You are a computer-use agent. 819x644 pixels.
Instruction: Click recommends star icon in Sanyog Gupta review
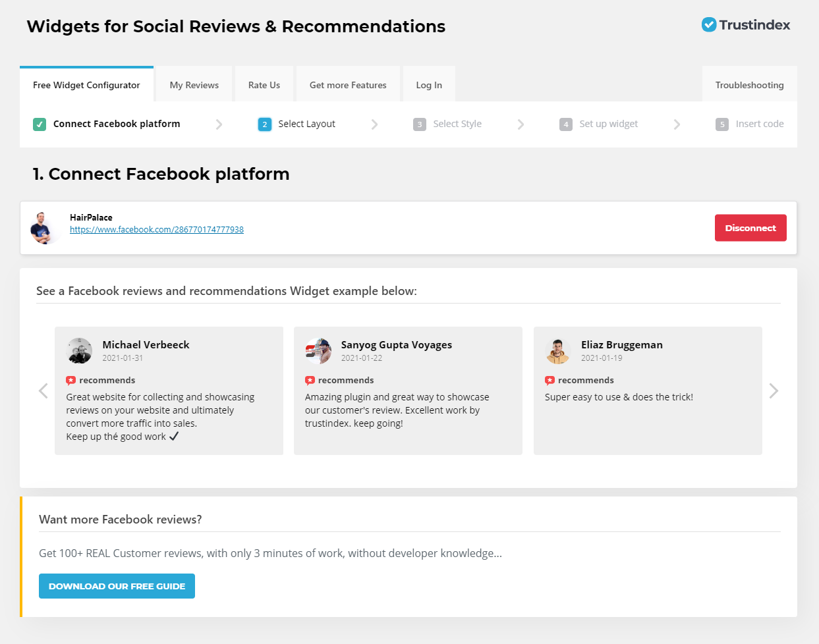point(310,381)
